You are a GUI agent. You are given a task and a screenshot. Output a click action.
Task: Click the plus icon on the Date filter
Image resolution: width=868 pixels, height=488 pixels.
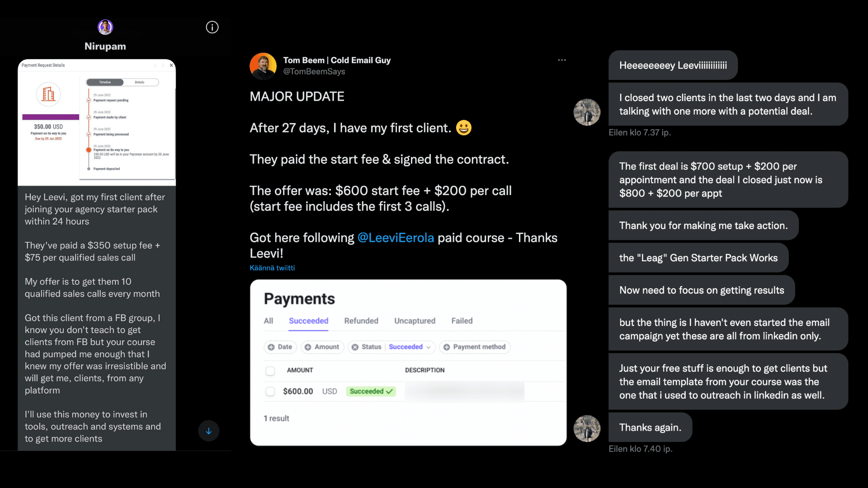pyautogui.click(x=271, y=347)
